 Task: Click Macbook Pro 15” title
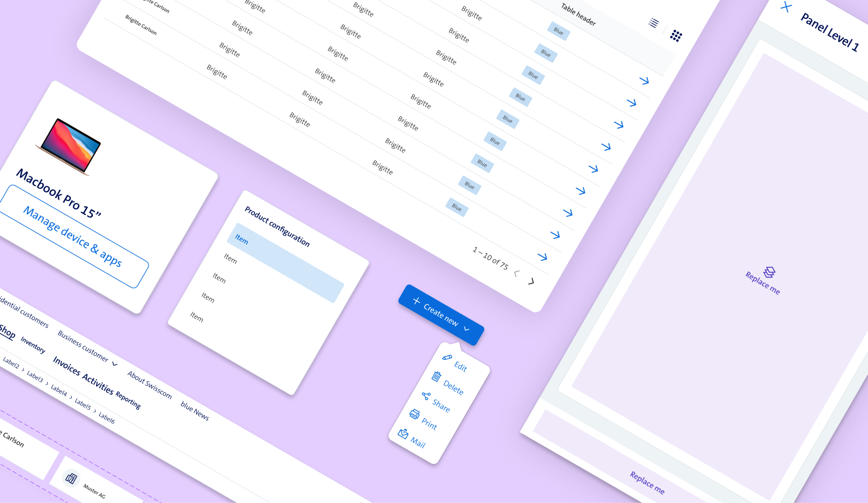click(x=59, y=193)
